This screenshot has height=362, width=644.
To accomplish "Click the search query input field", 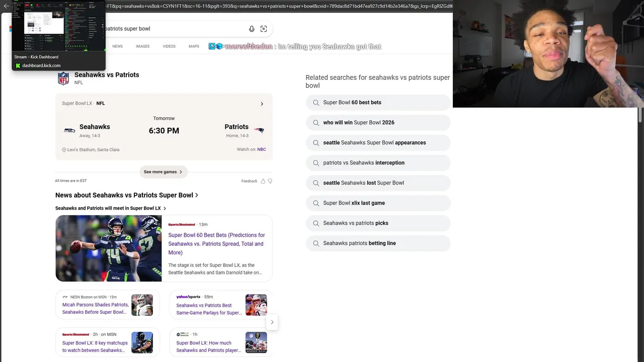I will (x=171, y=29).
